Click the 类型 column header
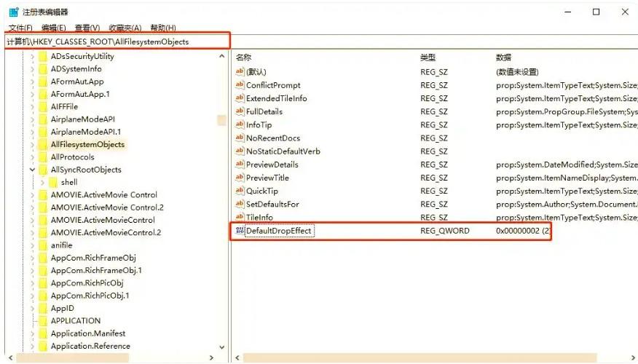638x364 pixels. [x=428, y=58]
